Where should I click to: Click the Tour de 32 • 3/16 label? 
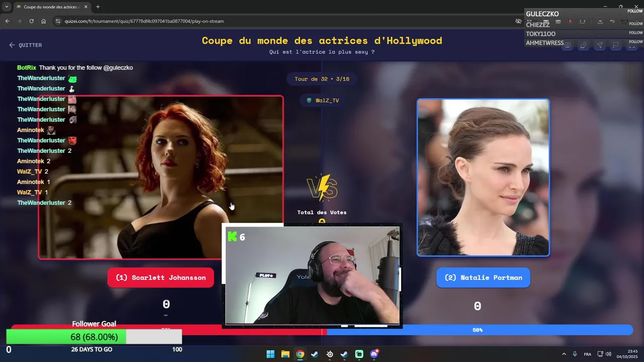click(322, 79)
